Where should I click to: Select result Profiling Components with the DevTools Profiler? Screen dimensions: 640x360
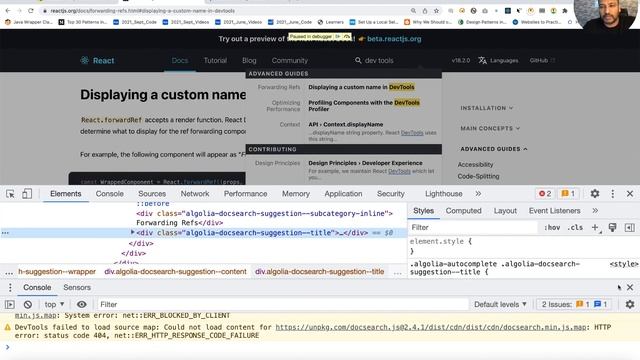pos(364,106)
